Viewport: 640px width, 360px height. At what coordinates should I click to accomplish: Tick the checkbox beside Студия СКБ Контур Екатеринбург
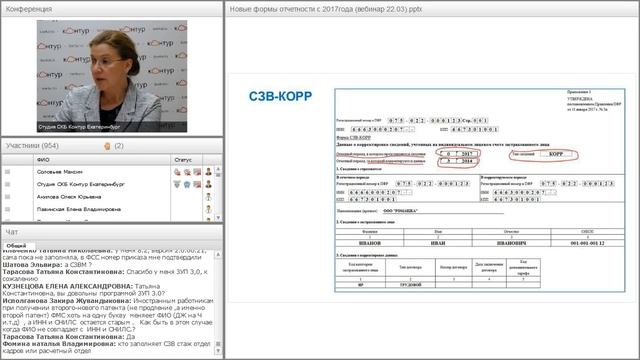[x=7, y=184]
